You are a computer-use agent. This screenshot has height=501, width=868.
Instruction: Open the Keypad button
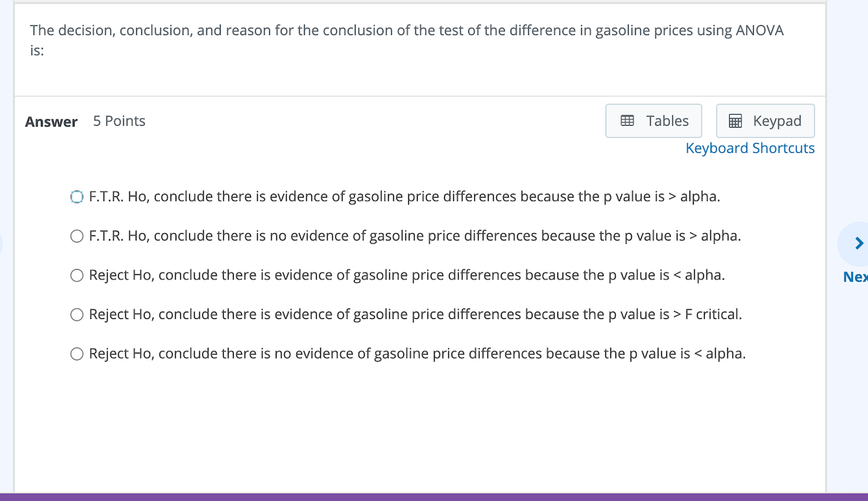pos(766,121)
